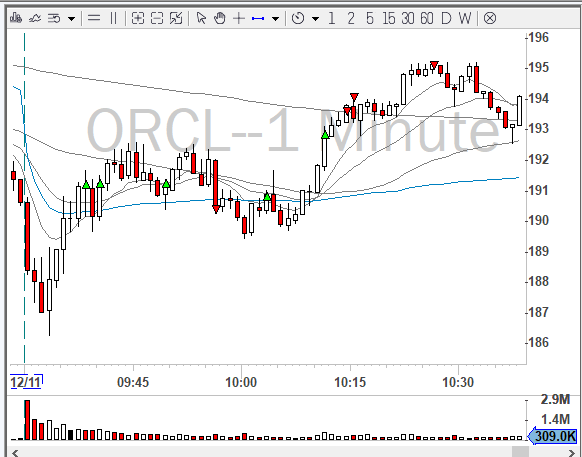
Task: Click the 12/11 date marker label
Action: (26, 382)
